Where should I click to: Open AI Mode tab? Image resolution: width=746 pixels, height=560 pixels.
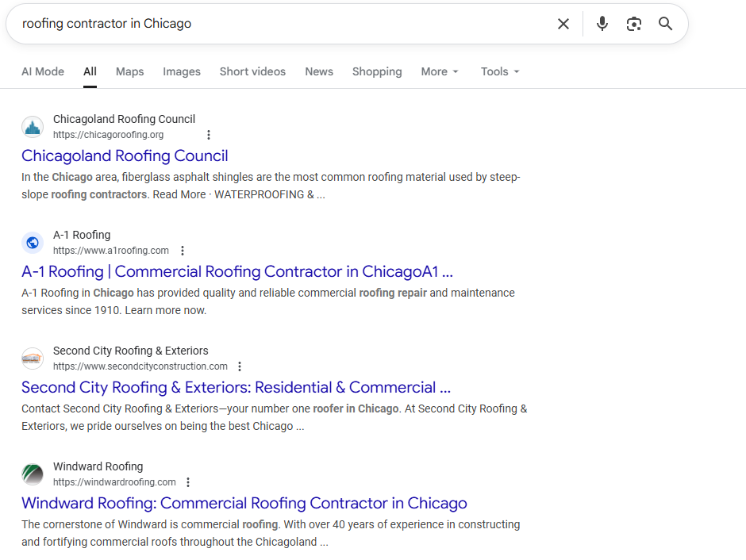coord(43,71)
